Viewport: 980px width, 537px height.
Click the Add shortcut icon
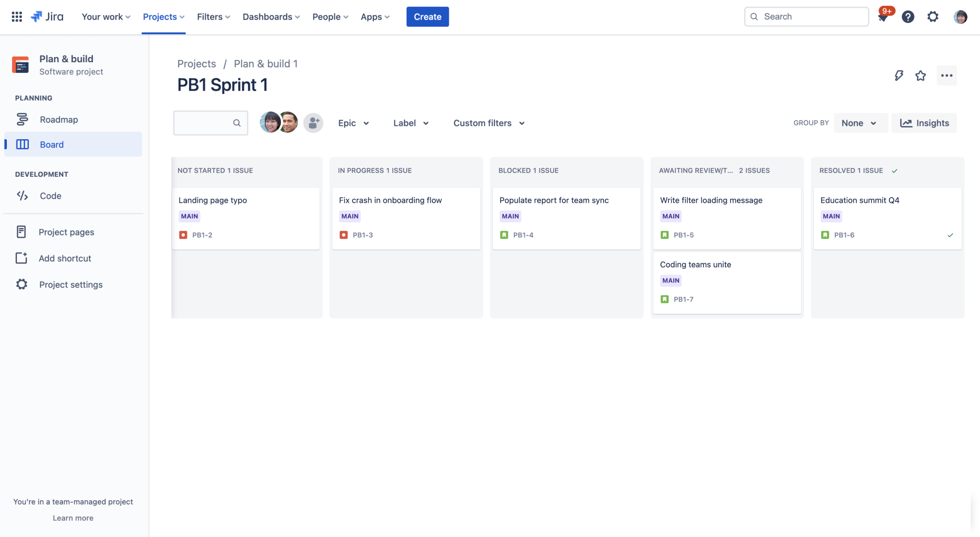(21, 258)
